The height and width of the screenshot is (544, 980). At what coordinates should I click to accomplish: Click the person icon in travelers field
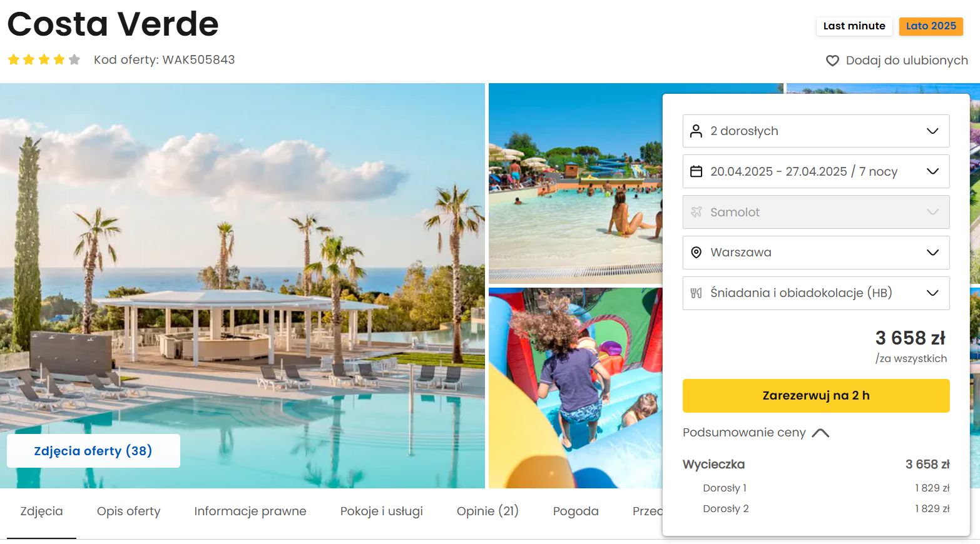pyautogui.click(x=696, y=131)
